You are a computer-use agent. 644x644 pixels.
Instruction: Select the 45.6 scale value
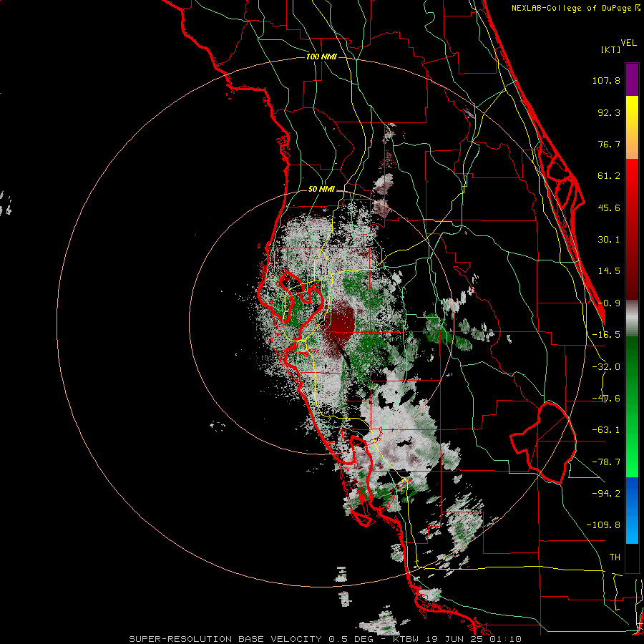tap(609, 208)
